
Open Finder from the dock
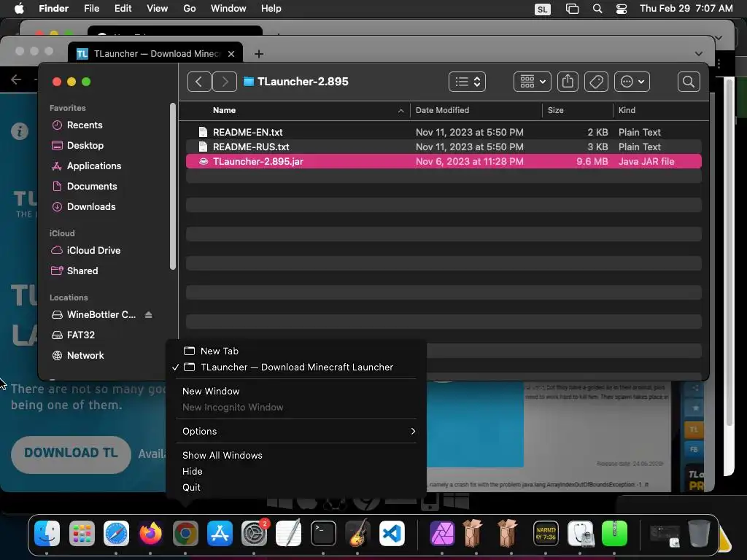point(47,533)
